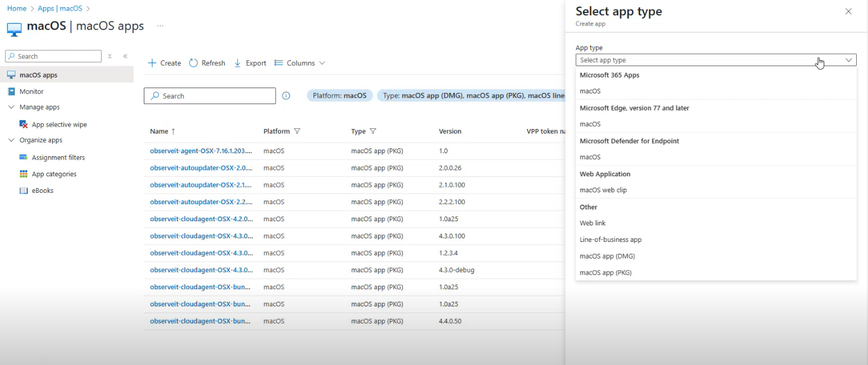Click in the sidebar Search field

click(x=53, y=56)
